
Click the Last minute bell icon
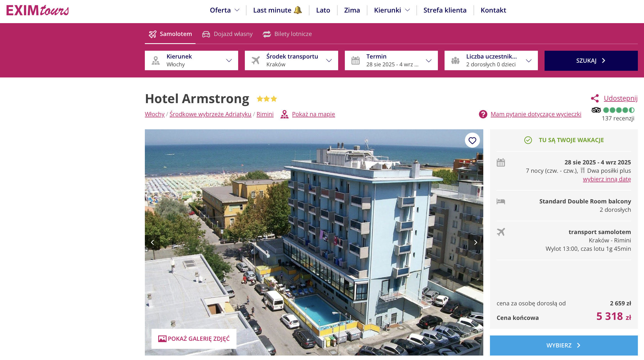298,10
